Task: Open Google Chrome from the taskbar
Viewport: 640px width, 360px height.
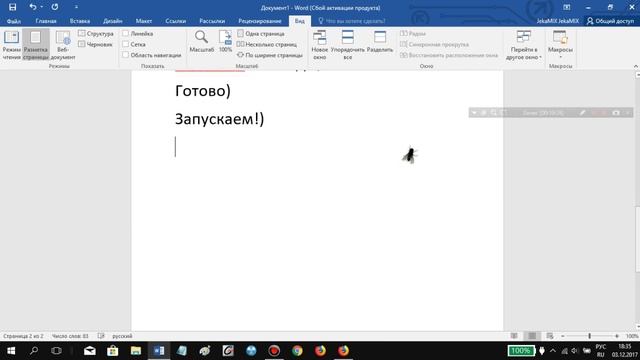Action: pos(297,351)
